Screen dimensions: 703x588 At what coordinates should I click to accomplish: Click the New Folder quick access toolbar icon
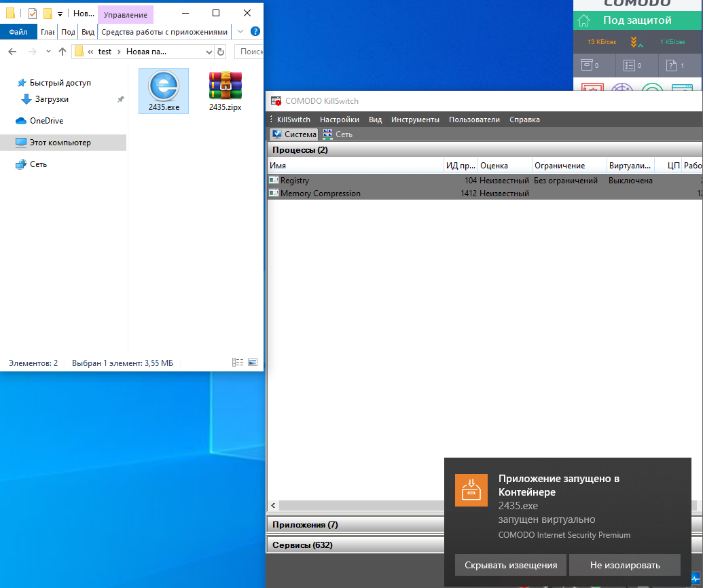(x=48, y=14)
